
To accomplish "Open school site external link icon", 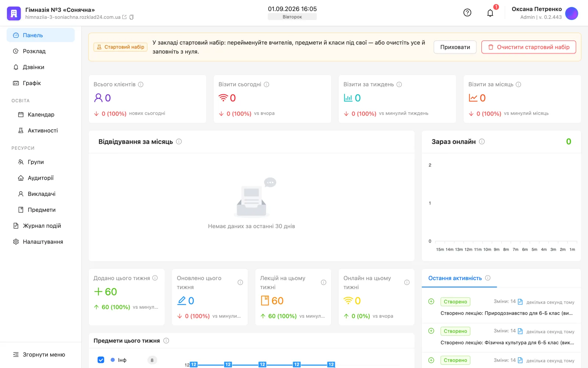I will (125, 17).
